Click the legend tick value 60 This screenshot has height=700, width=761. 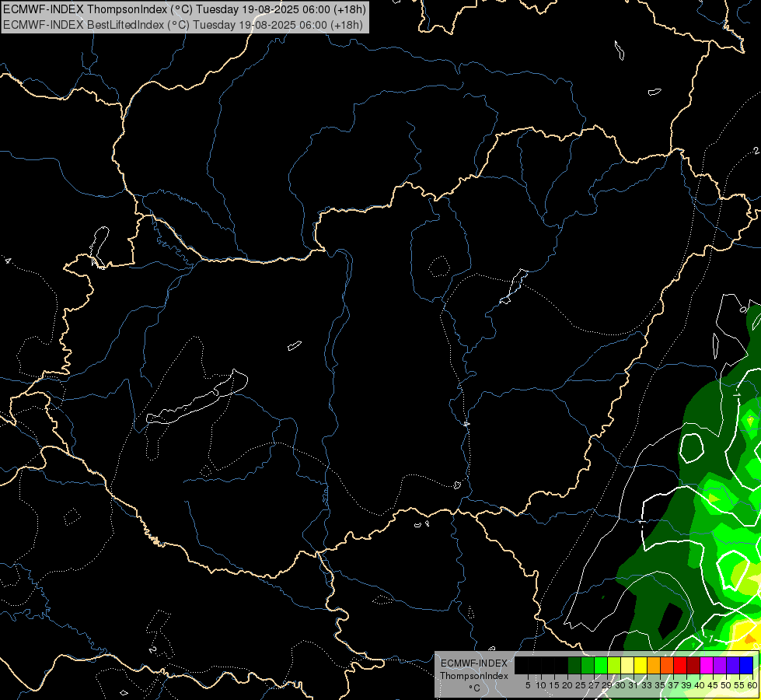752,685
